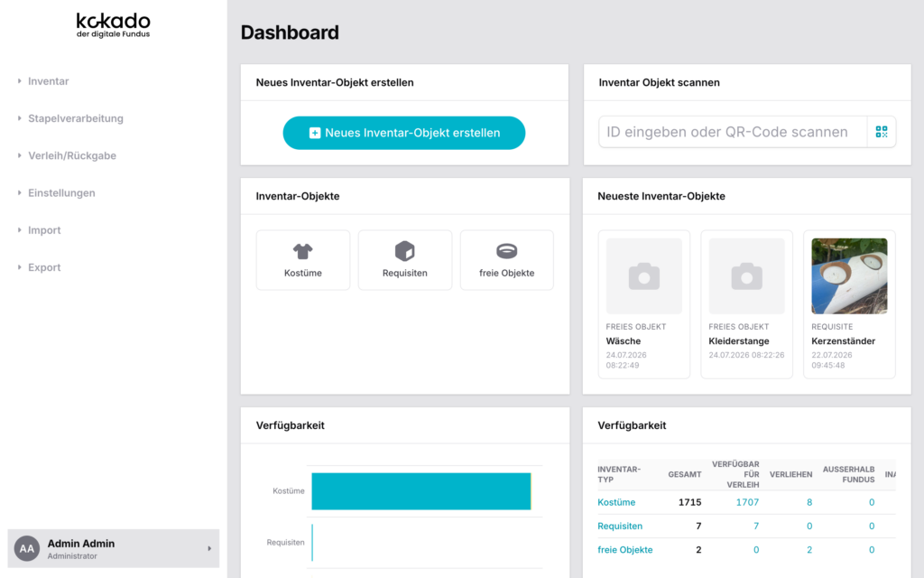This screenshot has width=924, height=578.
Task: Expand the Inventar arrow in sidebar
Action: tap(20, 80)
